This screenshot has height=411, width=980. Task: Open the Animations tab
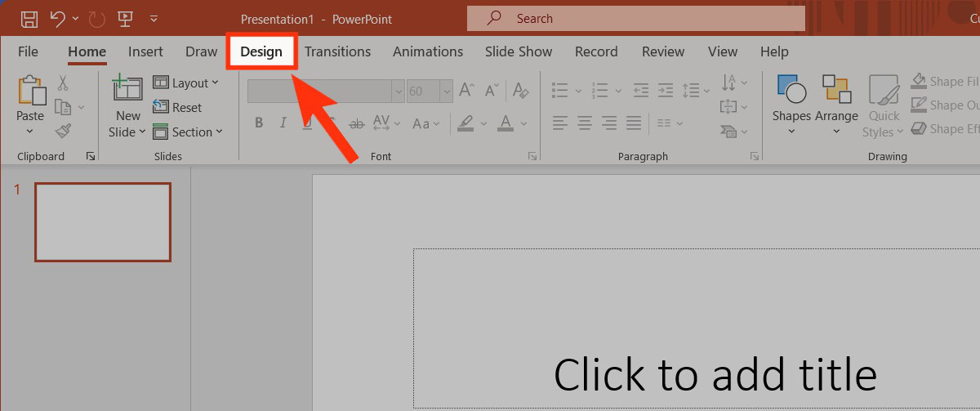pos(428,51)
